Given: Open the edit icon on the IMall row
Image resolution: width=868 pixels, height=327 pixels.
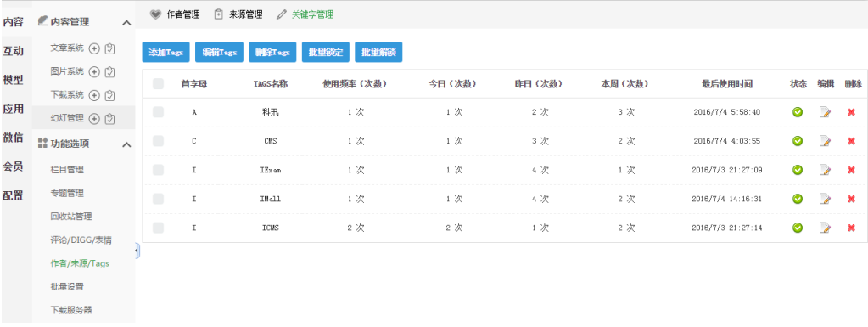Looking at the screenshot, I should coord(825,199).
